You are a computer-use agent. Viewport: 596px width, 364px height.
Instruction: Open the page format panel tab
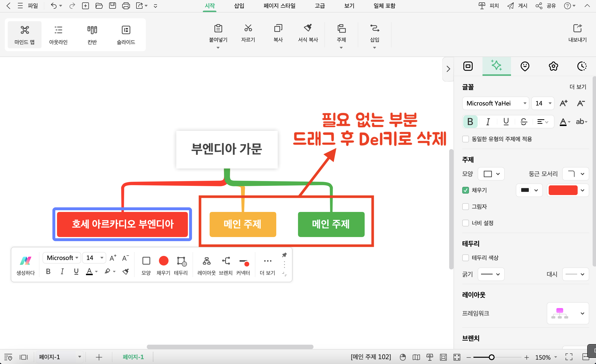[468, 66]
